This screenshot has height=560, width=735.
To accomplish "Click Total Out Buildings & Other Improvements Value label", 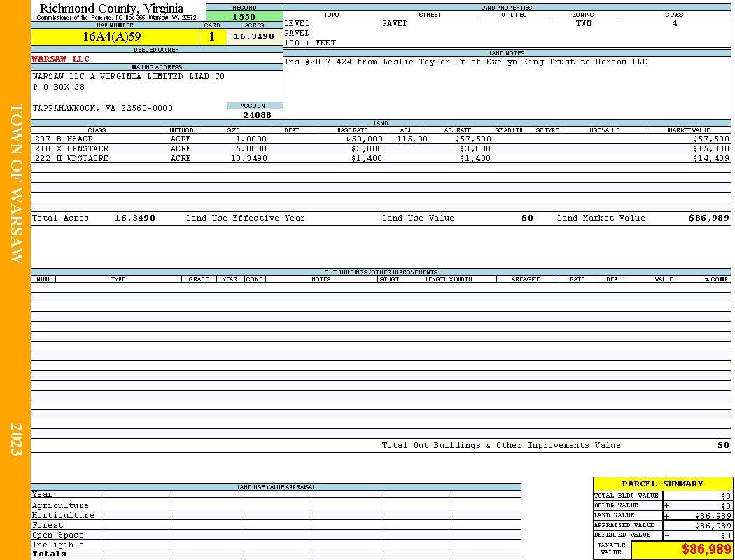I will pyautogui.click(x=501, y=446).
